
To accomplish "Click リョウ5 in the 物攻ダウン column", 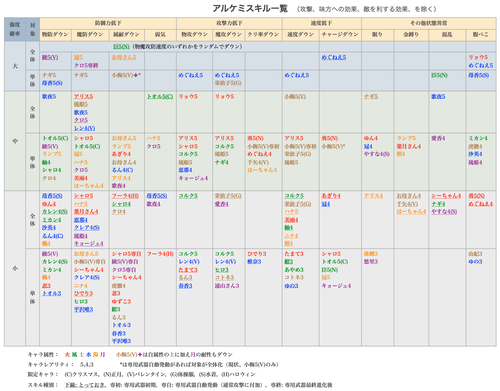I will coord(188,97).
